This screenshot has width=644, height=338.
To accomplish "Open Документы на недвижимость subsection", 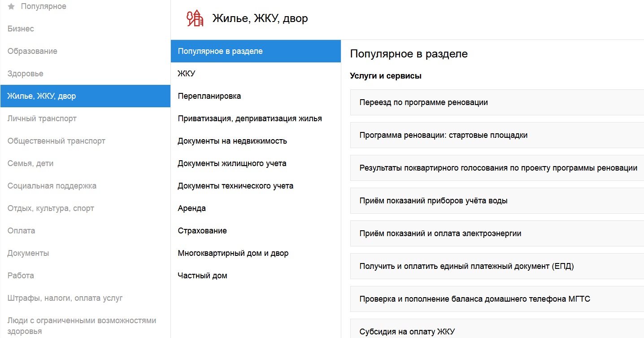I will [x=232, y=141].
